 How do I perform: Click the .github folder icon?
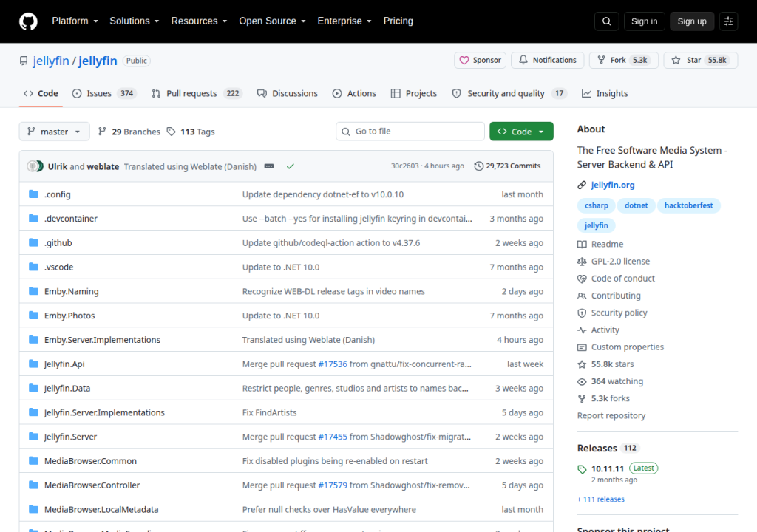33,242
